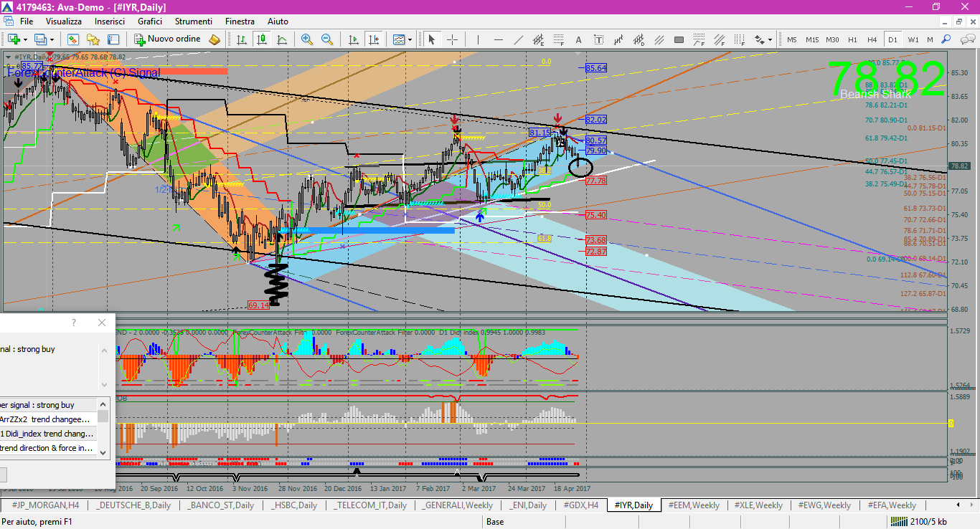
Task: Switch chart to bar chart type
Action: 242,39
